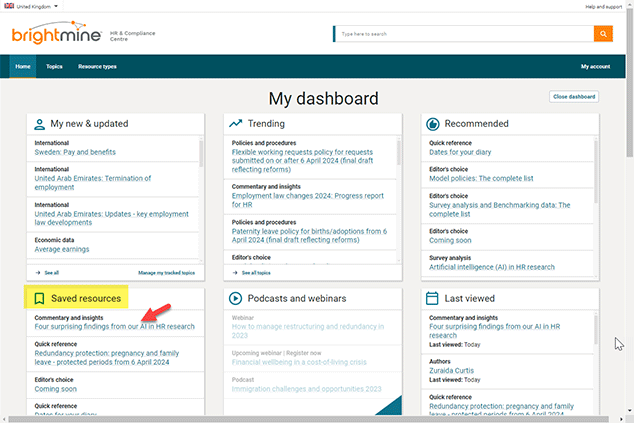The width and height of the screenshot is (634, 423).
Task: Open Zuraida Curtis author link
Action: point(451,370)
